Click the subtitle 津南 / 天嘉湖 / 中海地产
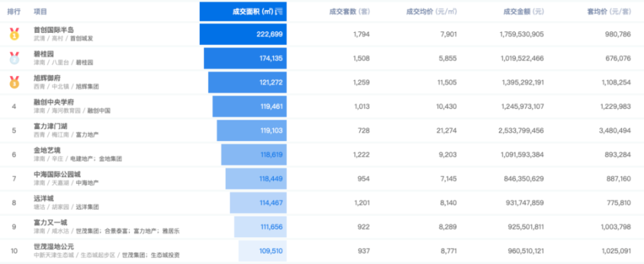 click(66, 183)
